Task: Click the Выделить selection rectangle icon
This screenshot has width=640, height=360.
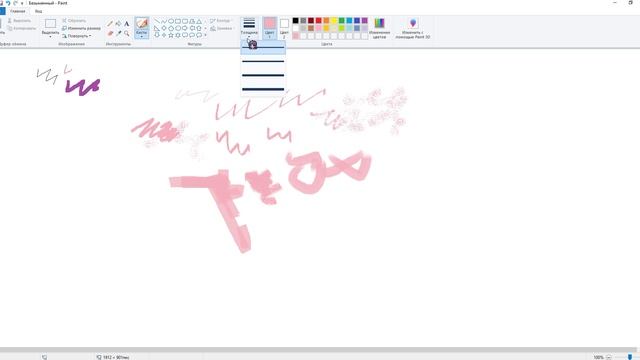Action: pos(51,24)
